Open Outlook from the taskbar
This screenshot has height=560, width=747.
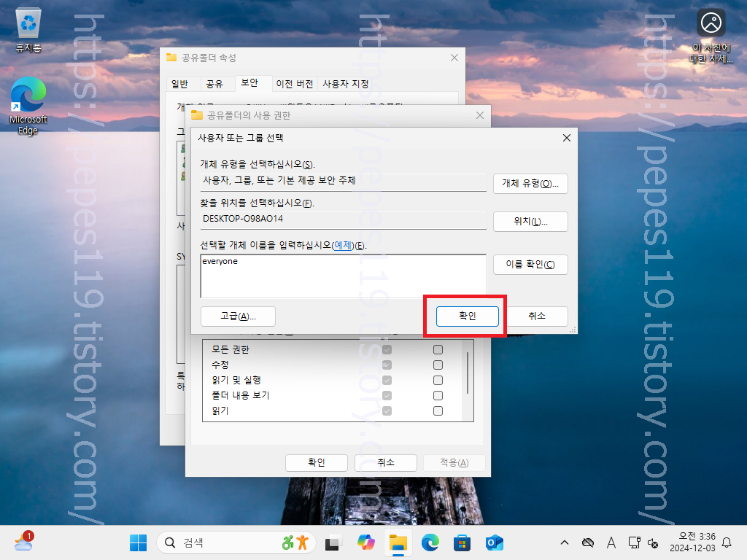pos(494,542)
